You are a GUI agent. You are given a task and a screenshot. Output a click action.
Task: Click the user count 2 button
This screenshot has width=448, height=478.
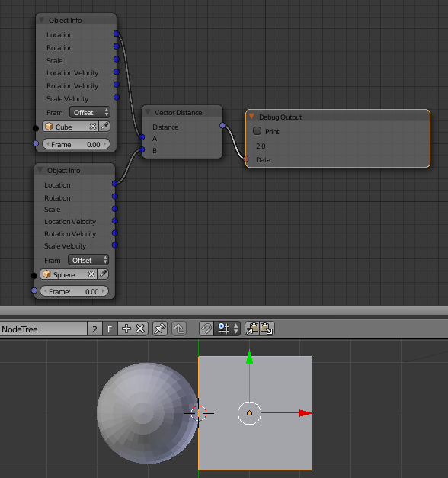click(x=94, y=329)
